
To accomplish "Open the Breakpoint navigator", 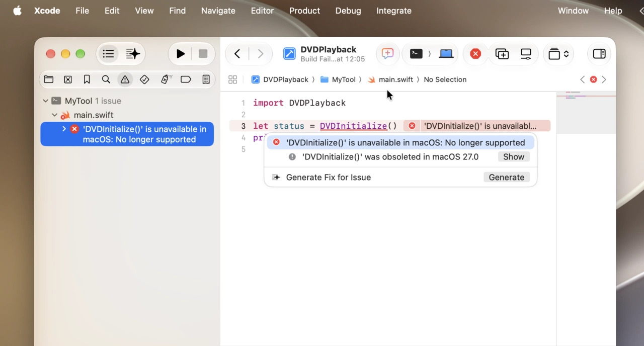I will (x=186, y=79).
